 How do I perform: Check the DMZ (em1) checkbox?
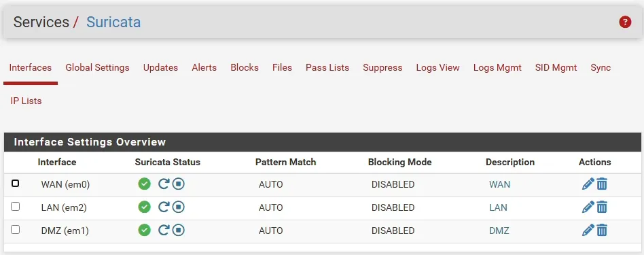tap(15, 230)
